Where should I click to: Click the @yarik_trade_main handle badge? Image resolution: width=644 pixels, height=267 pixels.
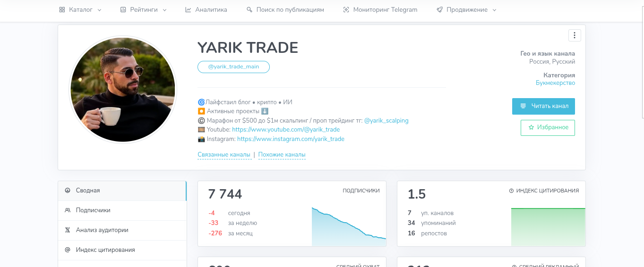[x=233, y=67]
